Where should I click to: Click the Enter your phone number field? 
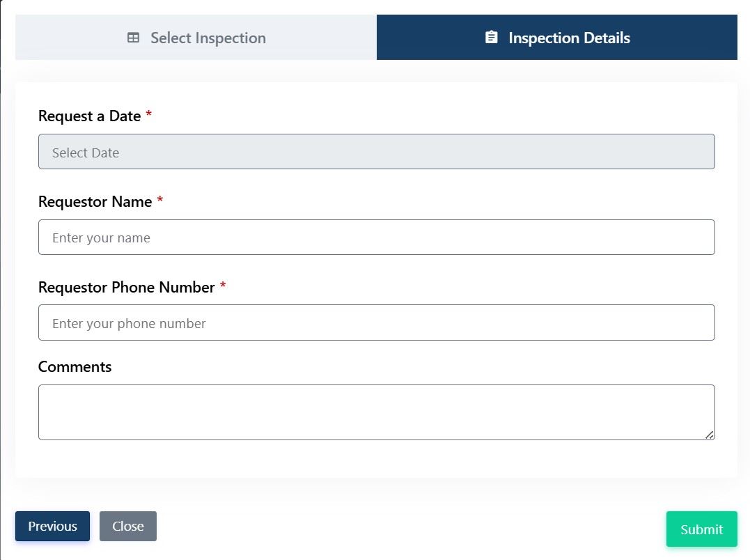(376, 323)
